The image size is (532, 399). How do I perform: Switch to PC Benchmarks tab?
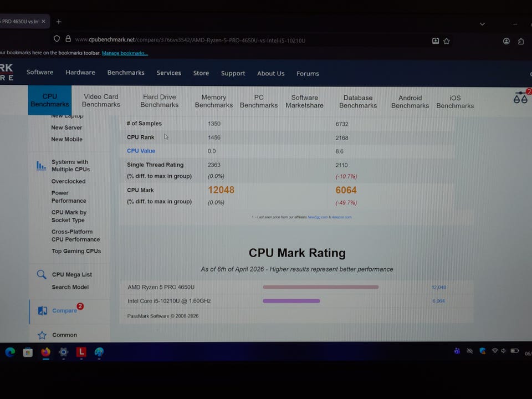[259, 101]
